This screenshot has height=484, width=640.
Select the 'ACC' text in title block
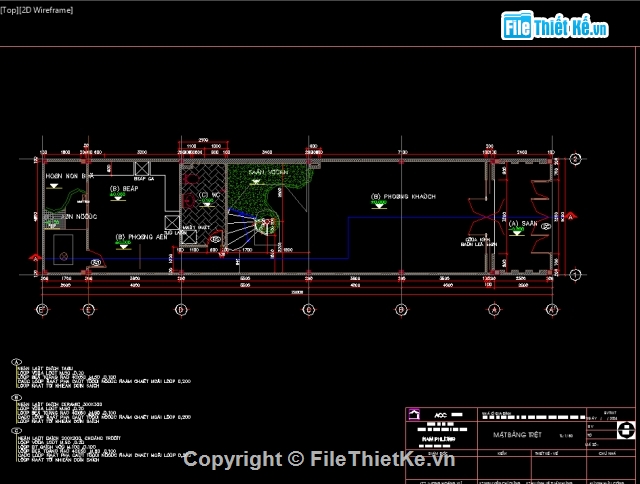coord(440,415)
